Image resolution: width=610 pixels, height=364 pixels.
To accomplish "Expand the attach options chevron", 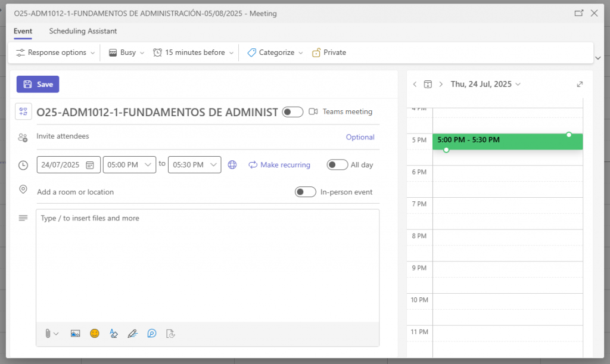I will (56, 334).
